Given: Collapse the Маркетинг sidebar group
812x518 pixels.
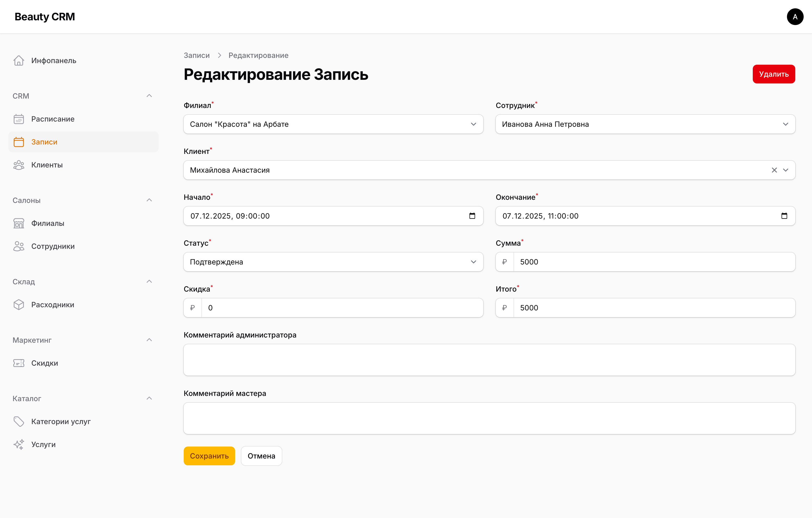Looking at the screenshot, I should pyautogui.click(x=149, y=340).
